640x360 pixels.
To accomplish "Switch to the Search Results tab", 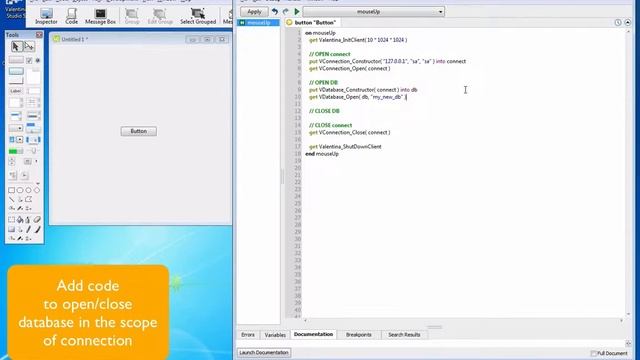I will click(404, 335).
